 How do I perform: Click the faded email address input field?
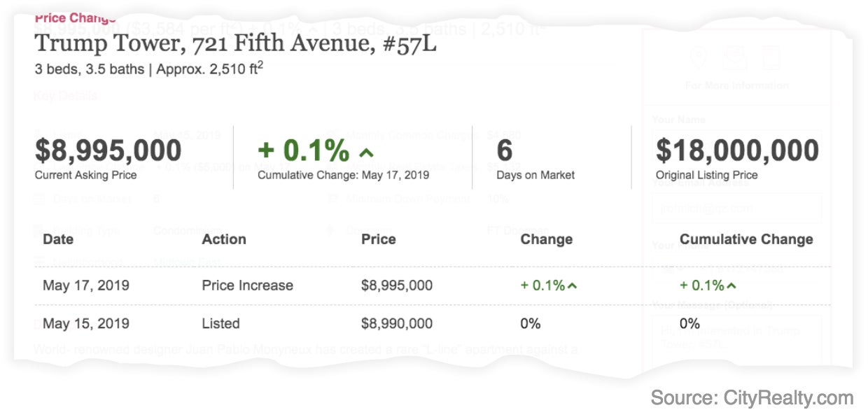pos(736,208)
